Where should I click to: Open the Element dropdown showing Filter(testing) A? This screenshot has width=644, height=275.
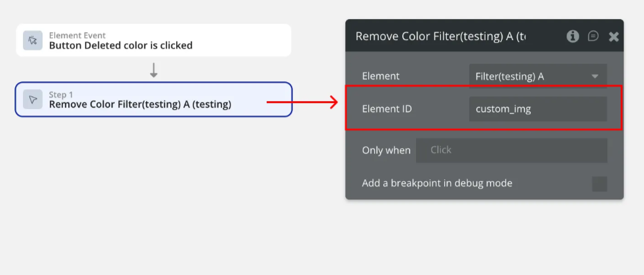pos(531,76)
